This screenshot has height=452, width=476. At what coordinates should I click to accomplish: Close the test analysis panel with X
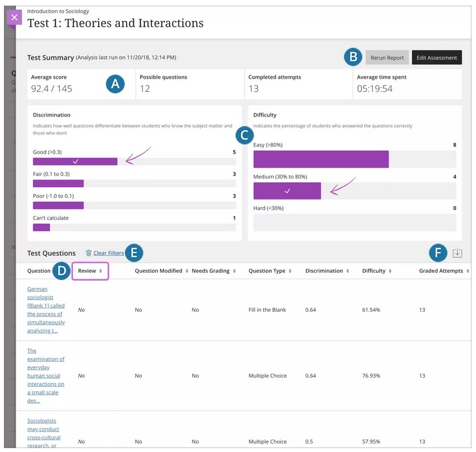14,18
